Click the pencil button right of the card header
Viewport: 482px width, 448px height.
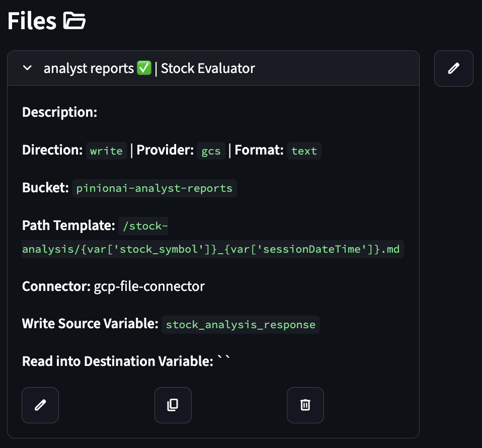point(453,68)
